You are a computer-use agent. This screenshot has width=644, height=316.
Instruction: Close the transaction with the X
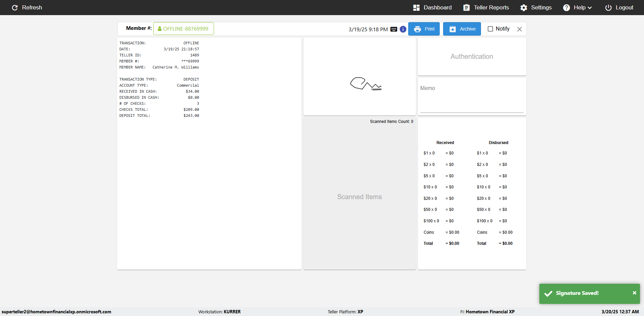tap(520, 29)
